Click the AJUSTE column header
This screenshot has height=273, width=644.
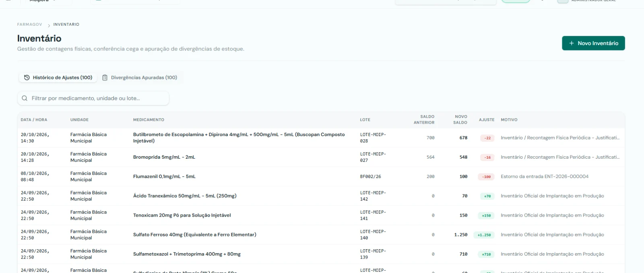pyautogui.click(x=487, y=120)
